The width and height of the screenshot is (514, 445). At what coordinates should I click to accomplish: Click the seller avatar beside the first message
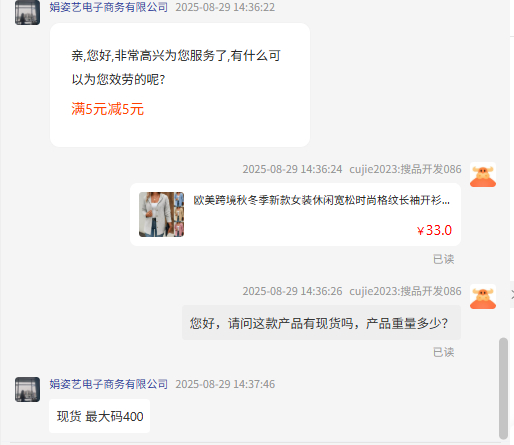(27, 12)
